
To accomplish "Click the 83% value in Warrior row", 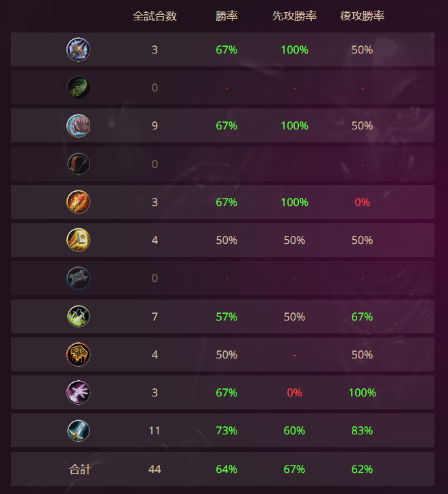I will 363,431.
